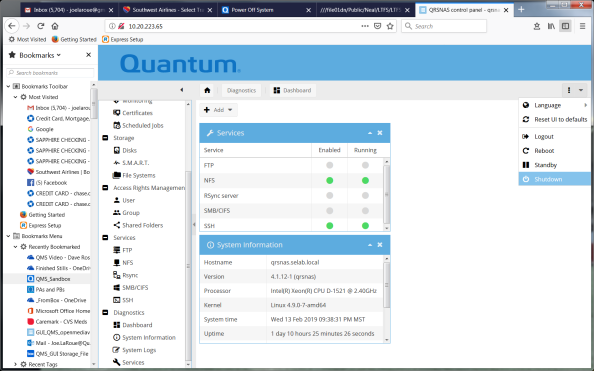This screenshot has height=371, width=594.
Task: Click the Diagnostics breadcrumb button
Action: [241, 90]
